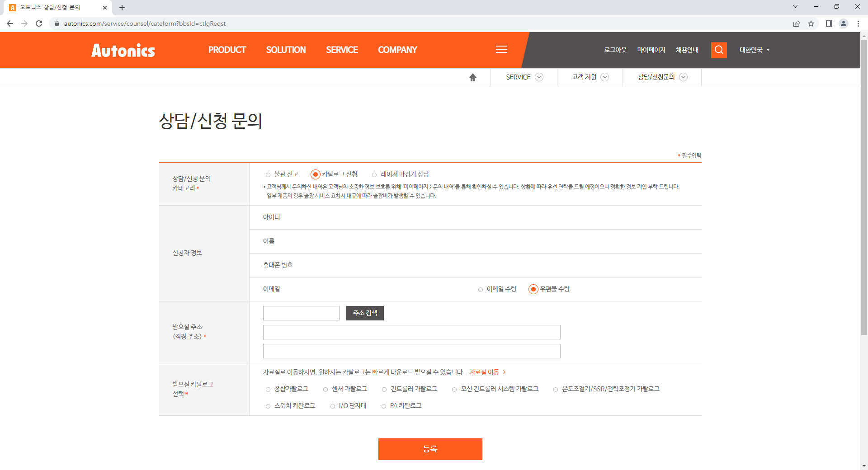Screen dimensions: 868x470
Task: Click the postal code input field
Action: click(x=301, y=313)
